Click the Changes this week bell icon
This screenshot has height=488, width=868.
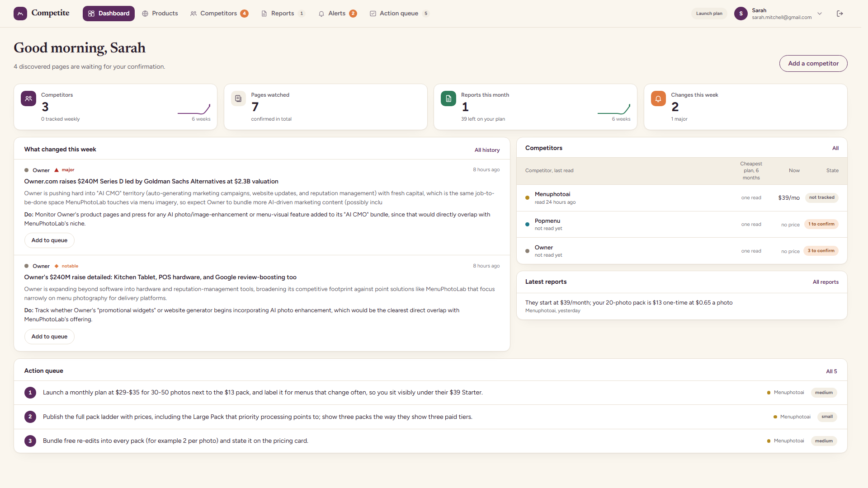(x=658, y=99)
